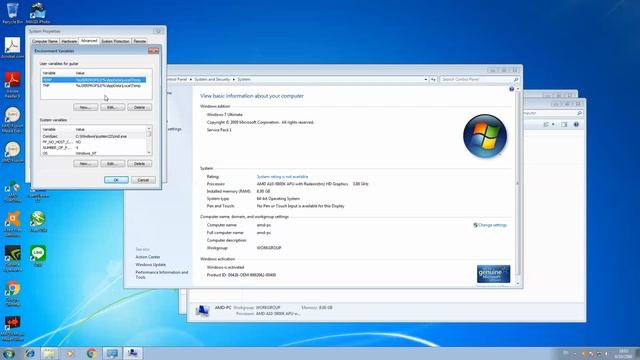Select the TEMP user variable row

(x=94, y=80)
